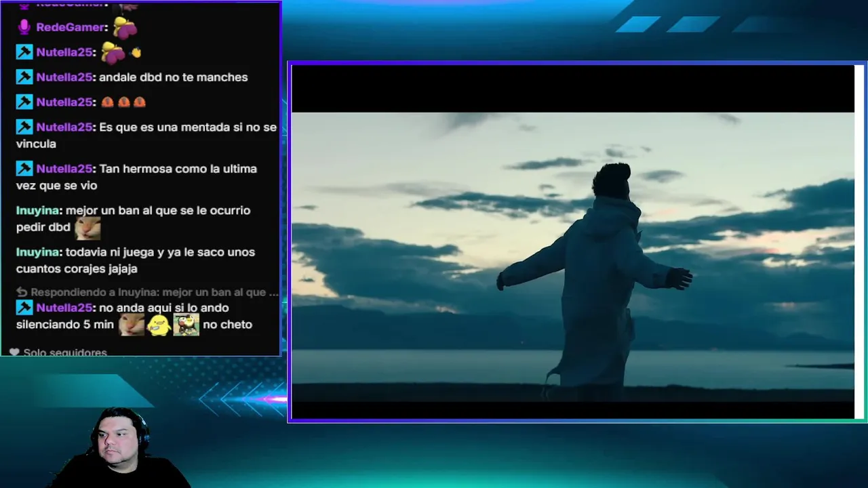This screenshot has width=868, height=488.
Task: Click the cat emote after "pedir dbd"
Action: tap(87, 228)
